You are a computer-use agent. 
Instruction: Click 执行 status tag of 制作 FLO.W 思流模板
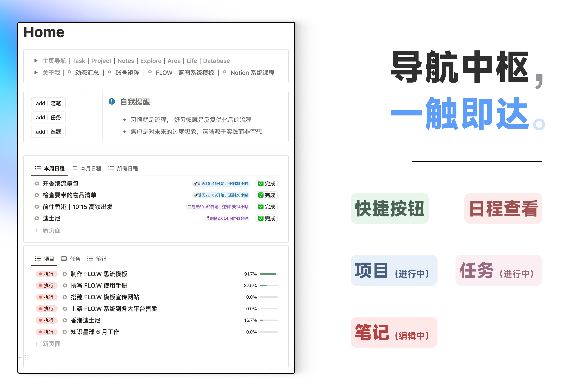coord(46,274)
